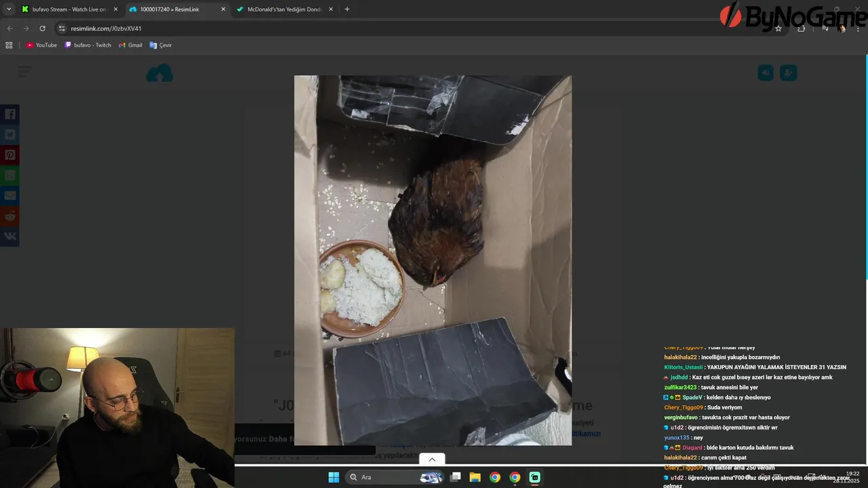Image resolution: width=868 pixels, height=488 pixels.
Task: Open the Çevir bookmark
Action: click(161, 45)
